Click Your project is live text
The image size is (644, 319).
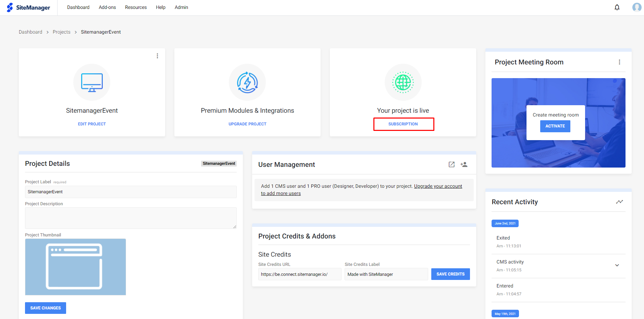pyautogui.click(x=403, y=111)
